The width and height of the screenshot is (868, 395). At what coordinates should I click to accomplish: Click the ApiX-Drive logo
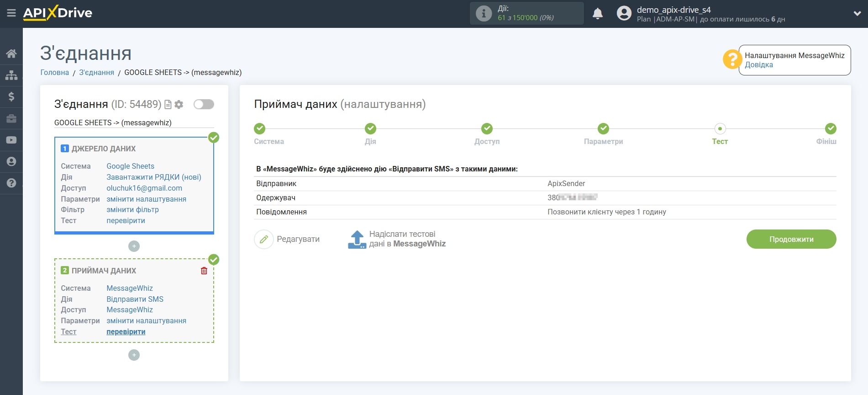(x=58, y=13)
